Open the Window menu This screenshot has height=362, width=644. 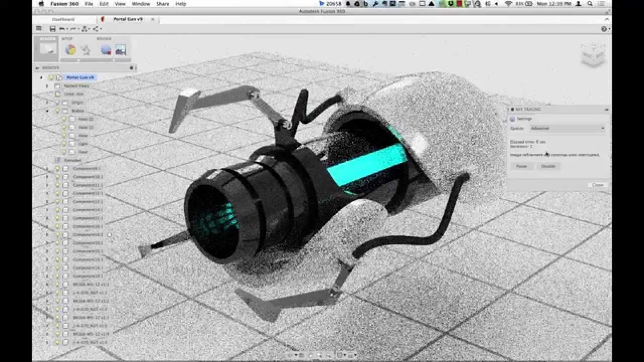click(x=141, y=4)
